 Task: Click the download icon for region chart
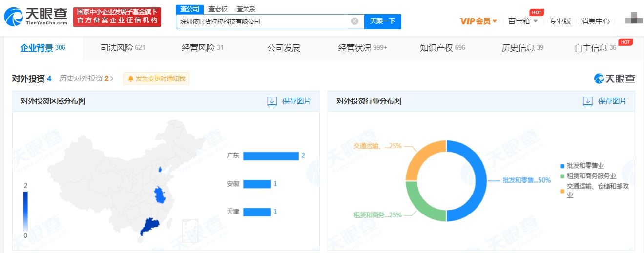272,101
